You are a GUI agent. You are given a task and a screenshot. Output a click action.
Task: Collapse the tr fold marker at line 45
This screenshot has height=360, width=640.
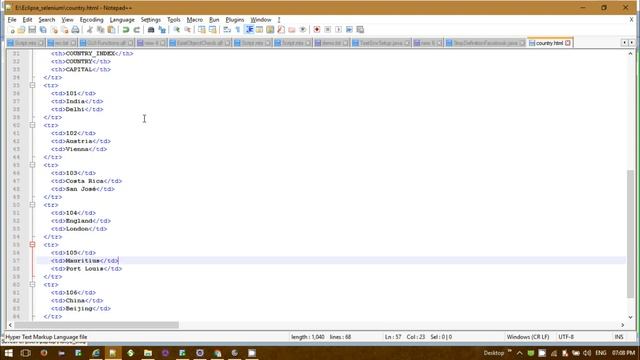click(32, 165)
